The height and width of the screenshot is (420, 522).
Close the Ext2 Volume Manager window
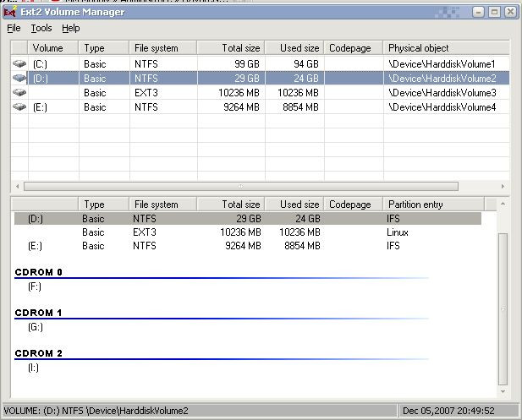point(510,12)
